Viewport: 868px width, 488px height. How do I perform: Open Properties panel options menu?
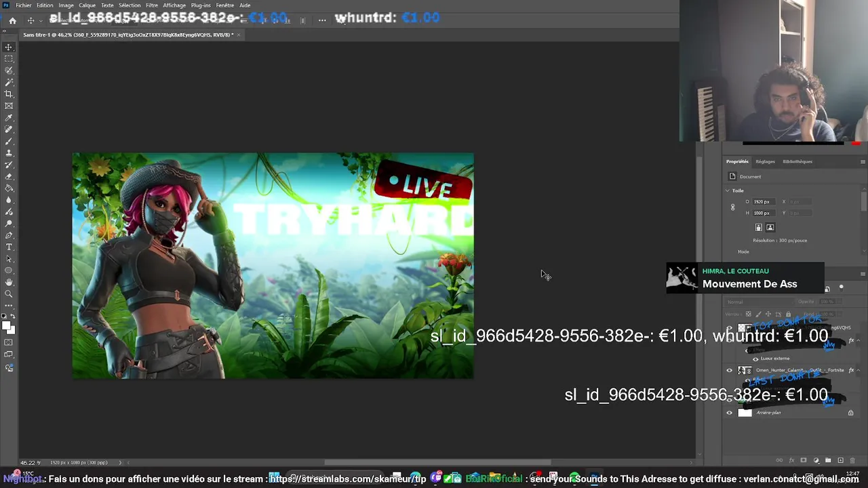pos(863,161)
